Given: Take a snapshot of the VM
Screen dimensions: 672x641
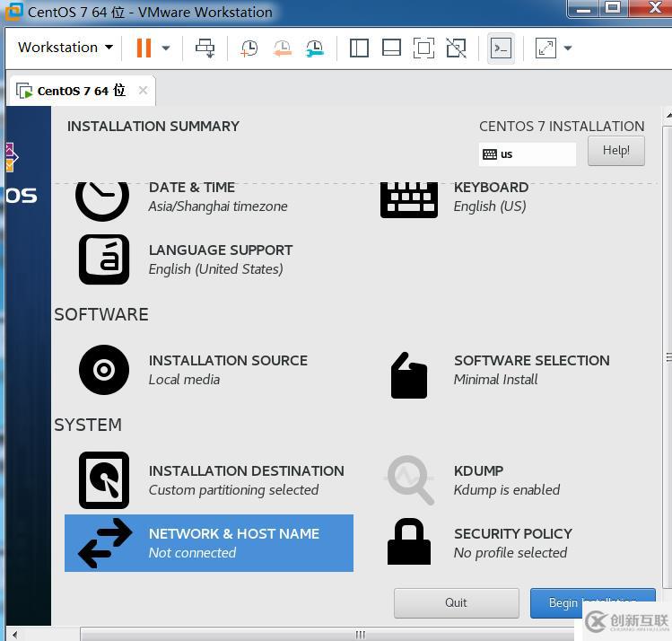Looking at the screenshot, I should pos(249,48).
